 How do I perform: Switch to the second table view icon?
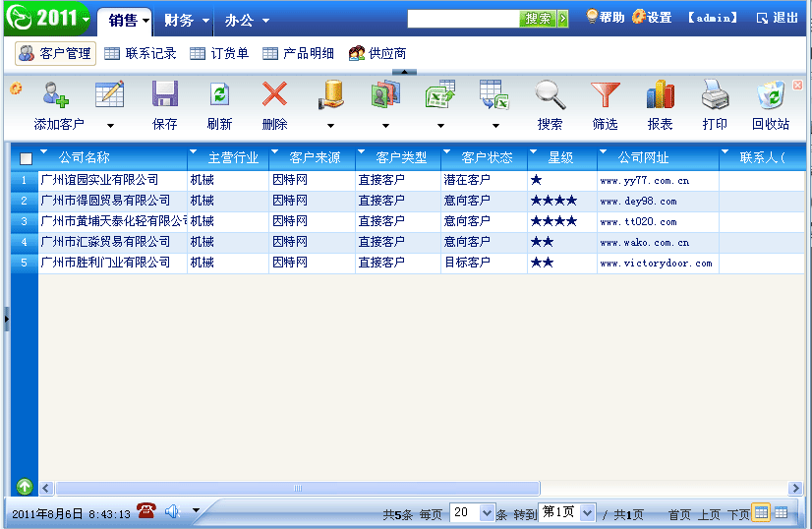point(781,513)
